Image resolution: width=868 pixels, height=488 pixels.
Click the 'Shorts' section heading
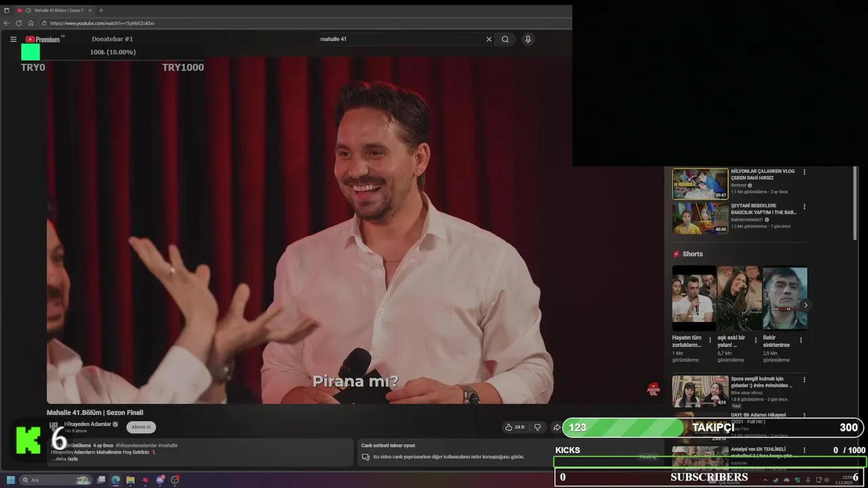692,254
